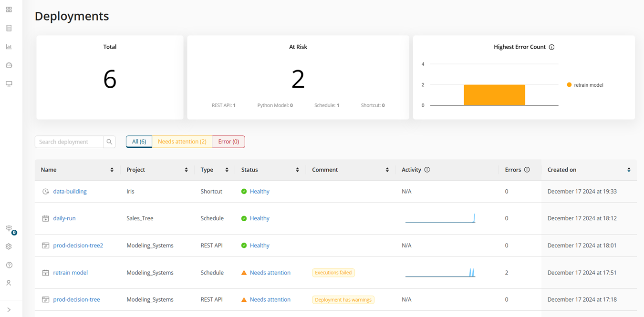Click the green healthy icon for prod-decision-tree2
The width and height of the screenshot is (644, 317).
[x=244, y=245]
